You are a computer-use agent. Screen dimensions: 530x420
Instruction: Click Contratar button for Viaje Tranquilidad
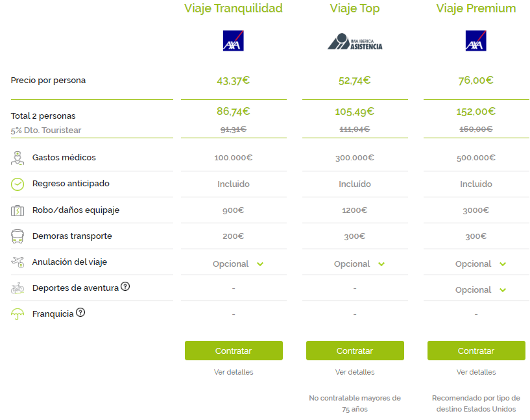pos(234,351)
